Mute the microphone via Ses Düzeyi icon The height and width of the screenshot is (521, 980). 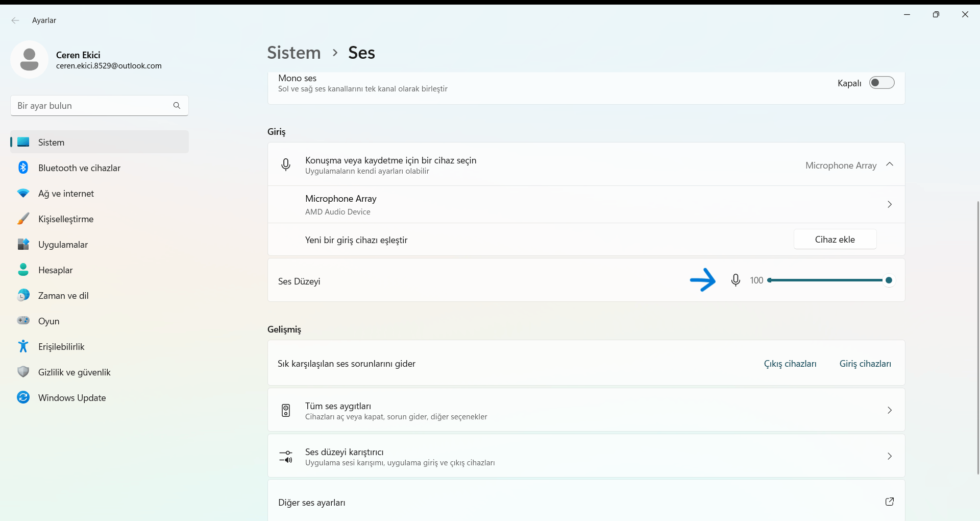point(736,280)
